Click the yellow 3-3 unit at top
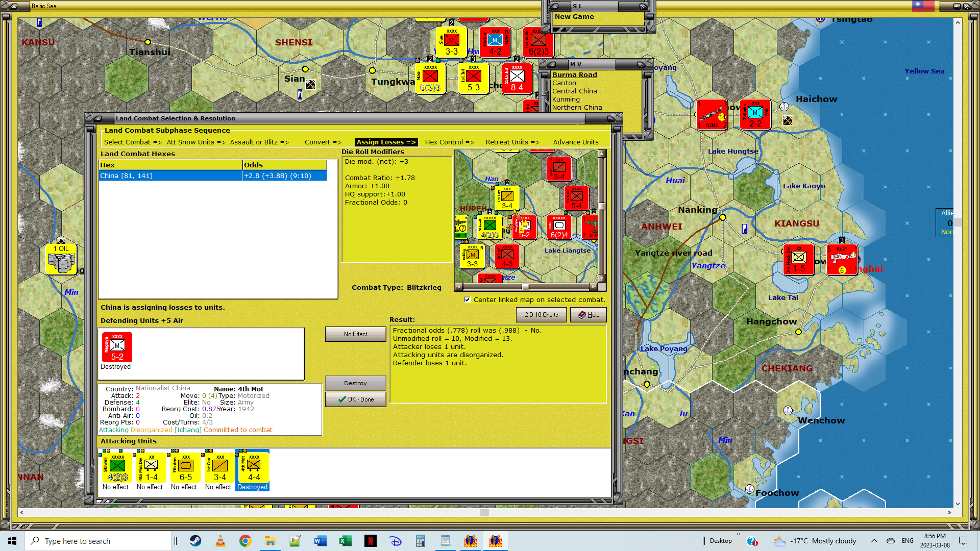The height and width of the screenshot is (551, 980). pos(451,42)
